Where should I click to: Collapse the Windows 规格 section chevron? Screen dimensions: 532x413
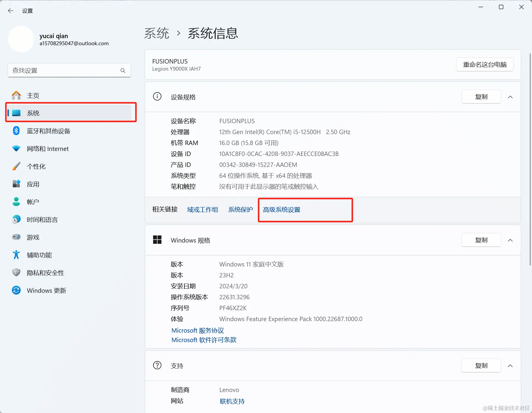point(510,240)
